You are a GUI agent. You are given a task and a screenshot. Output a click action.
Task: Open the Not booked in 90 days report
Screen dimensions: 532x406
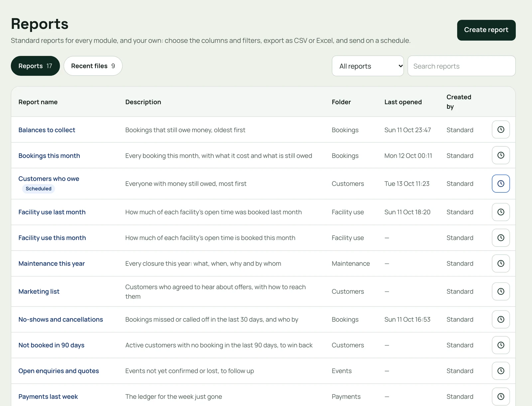click(x=52, y=345)
